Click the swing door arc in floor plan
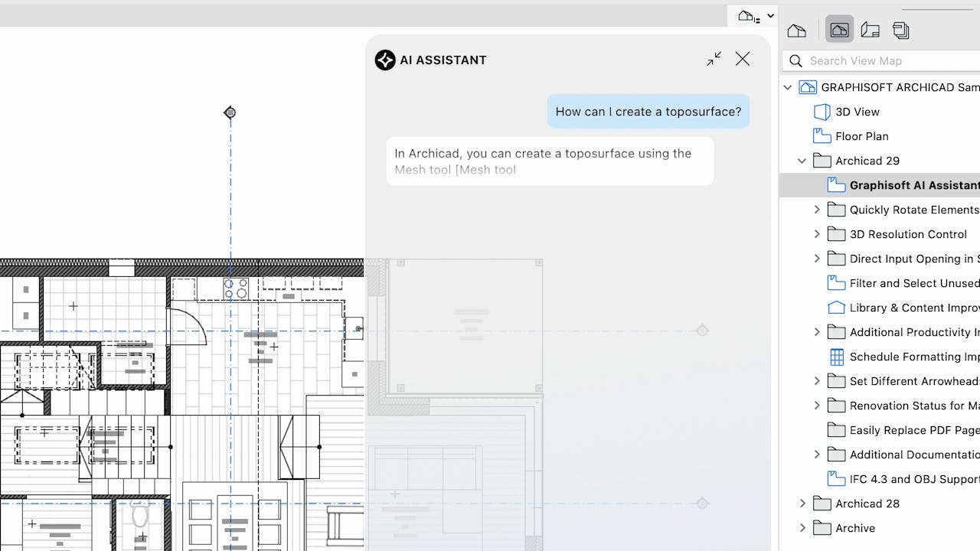The width and height of the screenshot is (980, 551). point(188,325)
